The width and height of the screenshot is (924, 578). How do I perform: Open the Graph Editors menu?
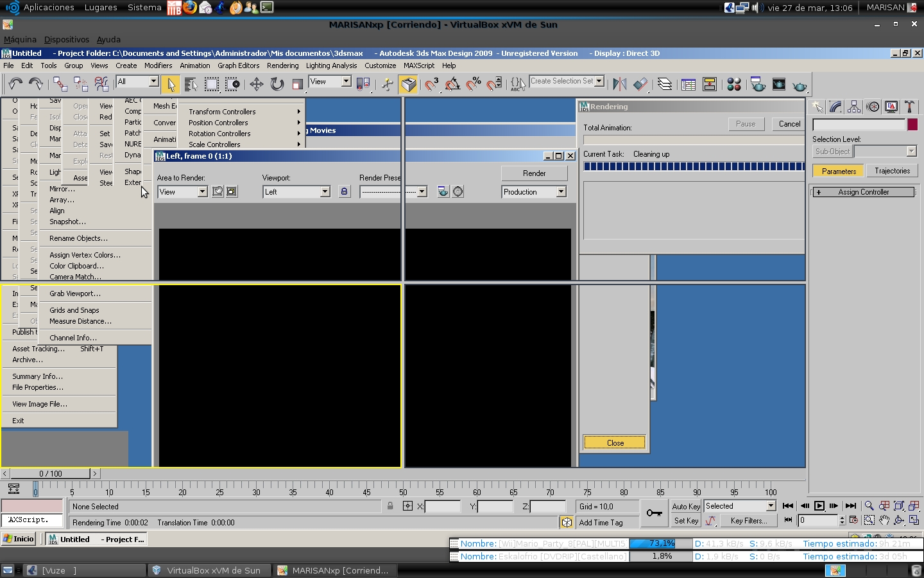pyautogui.click(x=238, y=66)
